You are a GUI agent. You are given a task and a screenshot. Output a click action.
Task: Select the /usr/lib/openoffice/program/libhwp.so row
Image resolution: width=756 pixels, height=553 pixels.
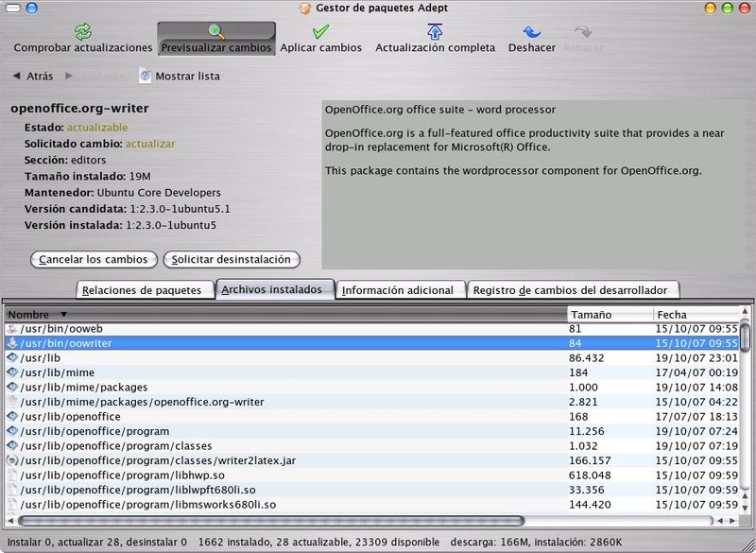371,475
